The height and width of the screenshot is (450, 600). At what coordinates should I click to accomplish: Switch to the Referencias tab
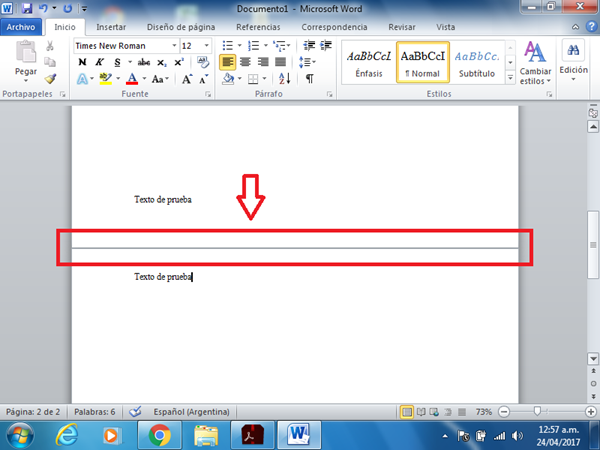click(258, 27)
